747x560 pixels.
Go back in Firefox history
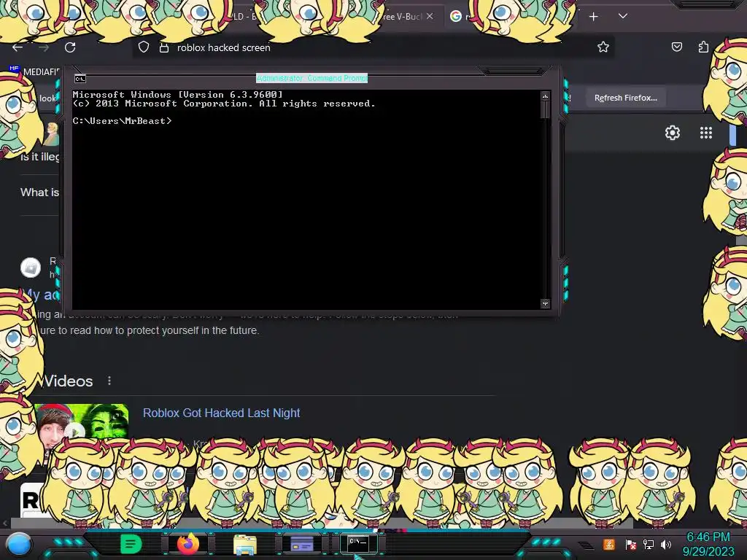click(18, 47)
